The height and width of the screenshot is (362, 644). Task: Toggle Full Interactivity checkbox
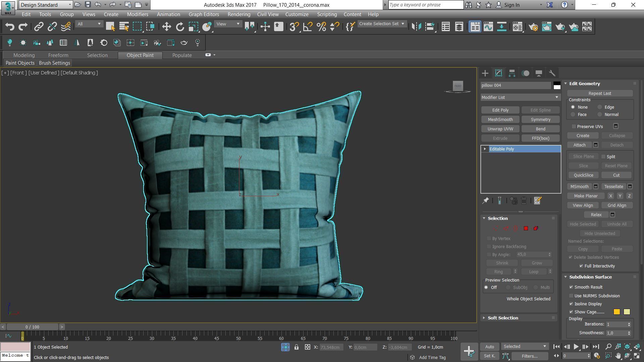[x=581, y=266]
